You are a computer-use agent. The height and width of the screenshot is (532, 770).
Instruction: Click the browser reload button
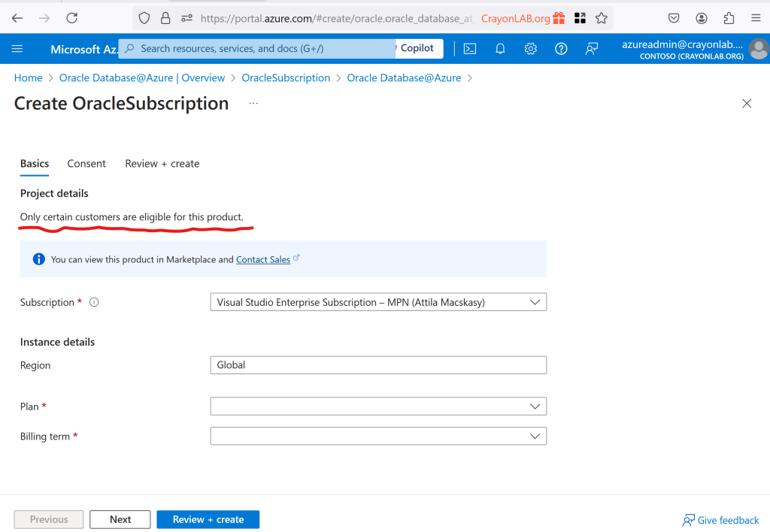(x=72, y=18)
